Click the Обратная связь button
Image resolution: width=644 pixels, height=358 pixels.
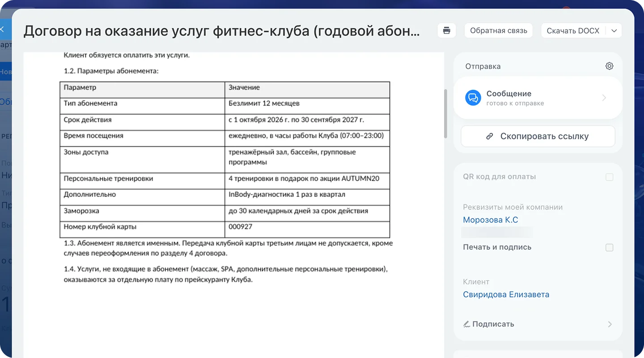(499, 30)
